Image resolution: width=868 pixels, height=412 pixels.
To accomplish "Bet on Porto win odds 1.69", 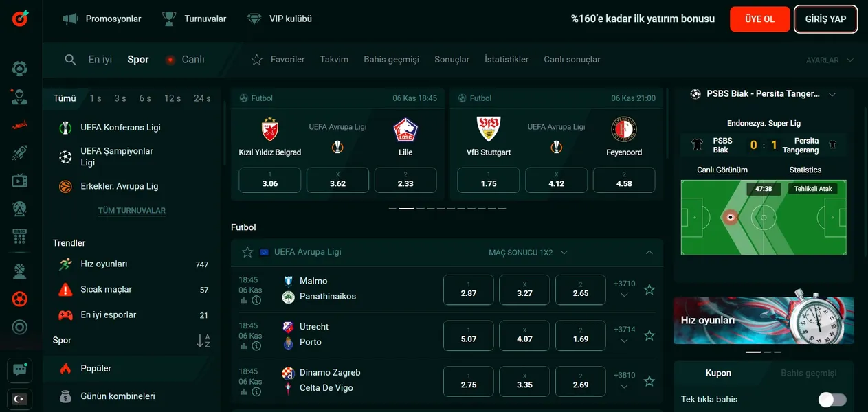I will 580,335.
